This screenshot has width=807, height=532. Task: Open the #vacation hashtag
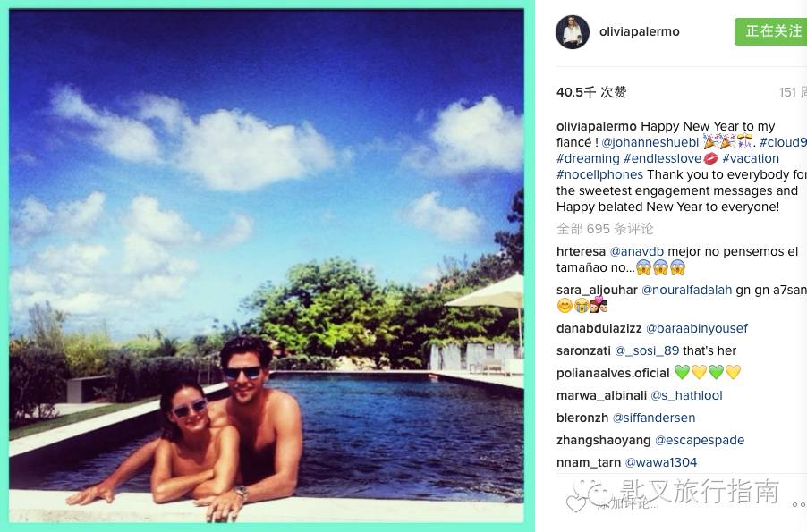(751, 158)
